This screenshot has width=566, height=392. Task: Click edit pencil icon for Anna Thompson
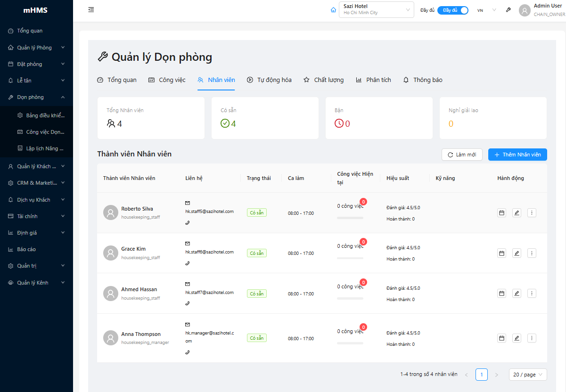click(x=517, y=338)
